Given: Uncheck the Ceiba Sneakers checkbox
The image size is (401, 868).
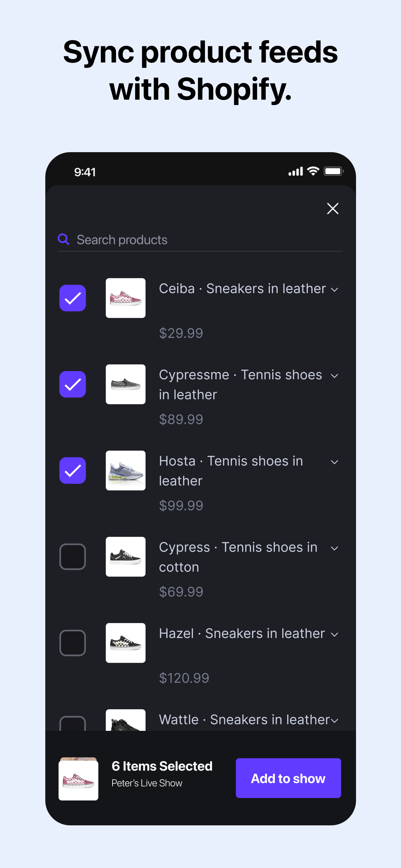Looking at the screenshot, I should click(x=73, y=298).
